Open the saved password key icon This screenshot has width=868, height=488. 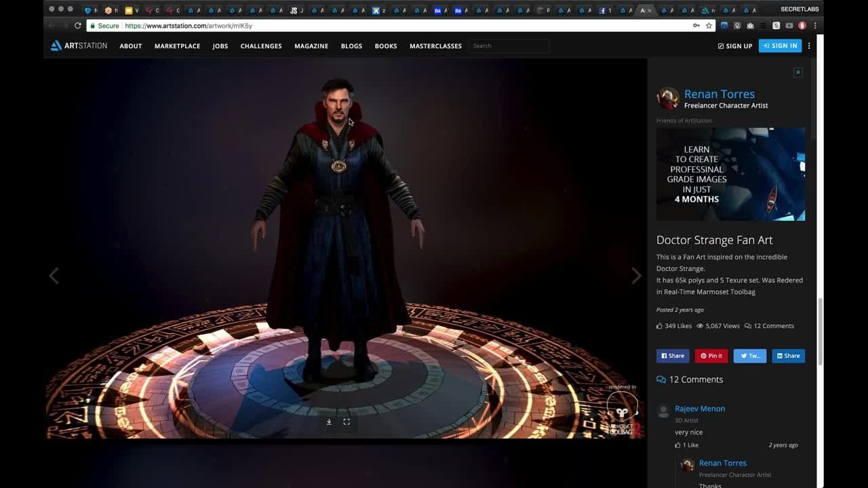point(696,26)
